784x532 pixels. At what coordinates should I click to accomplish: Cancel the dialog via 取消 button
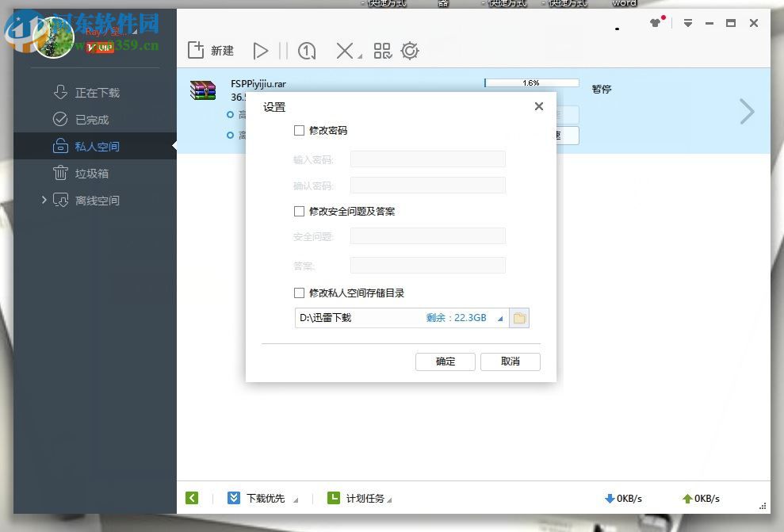pos(510,362)
